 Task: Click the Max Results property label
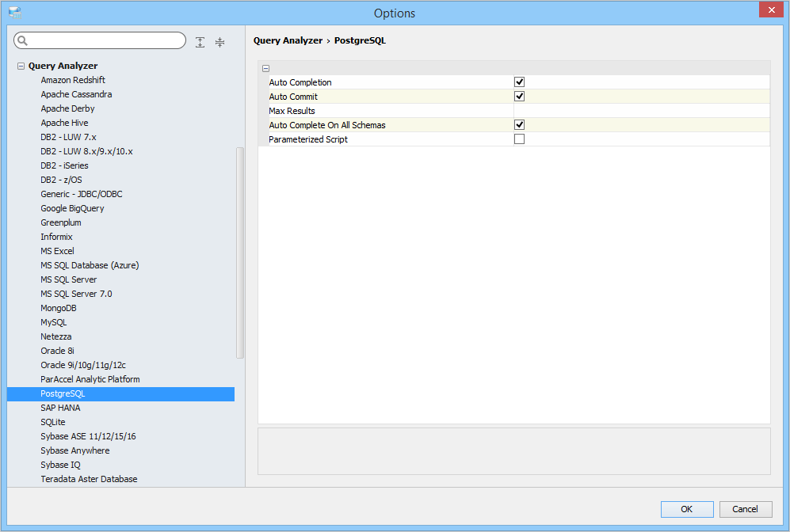coord(292,111)
